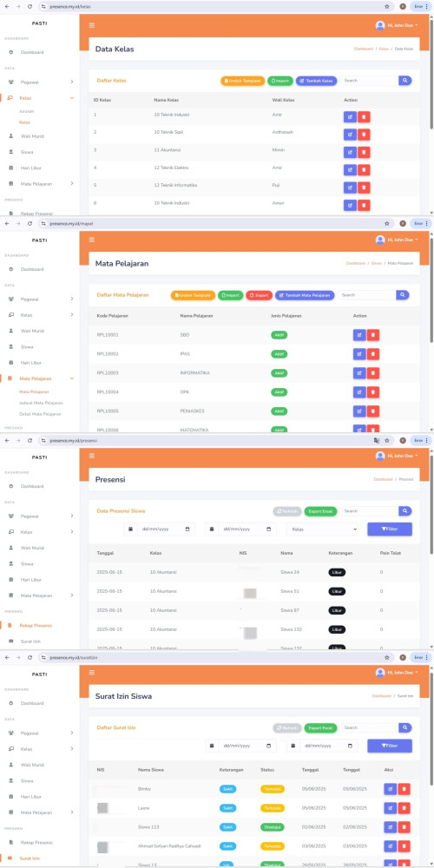Focus Search field on Presensi page
Image resolution: width=434 pixels, height=868 pixels.
pos(369,511)
